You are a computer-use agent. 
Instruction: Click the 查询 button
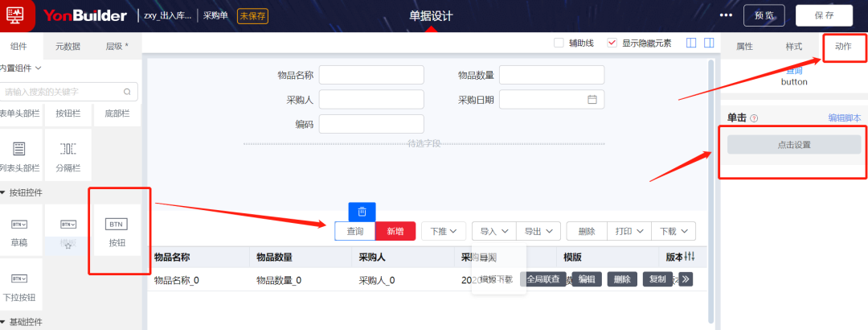(355, 231)
